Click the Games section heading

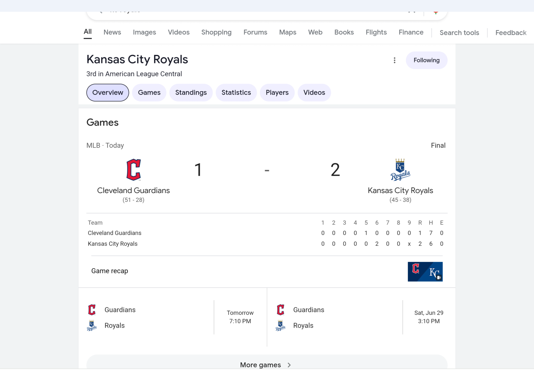(102, 122)
